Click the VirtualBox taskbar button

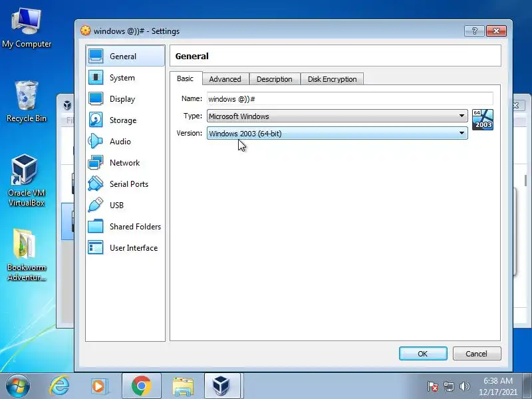[x=222, y=386]
